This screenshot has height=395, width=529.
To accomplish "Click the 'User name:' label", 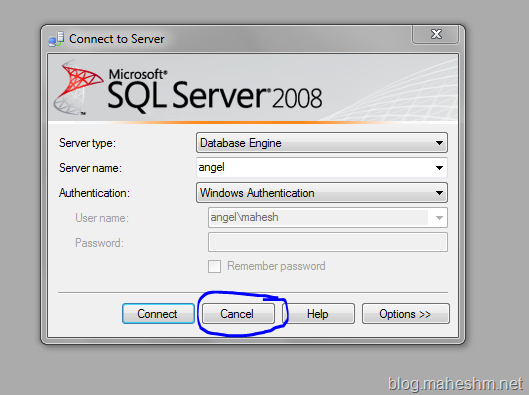I will (x=102, y=218).
